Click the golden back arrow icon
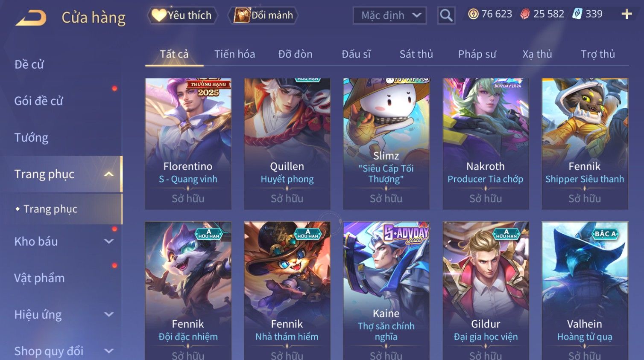This screenshot has width=644, height=360. (31, 18)
